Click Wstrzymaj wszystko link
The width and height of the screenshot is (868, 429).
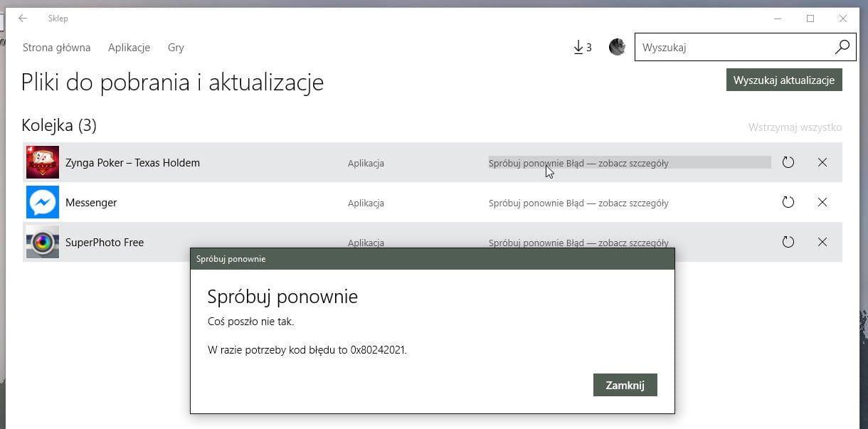[795, 127]
